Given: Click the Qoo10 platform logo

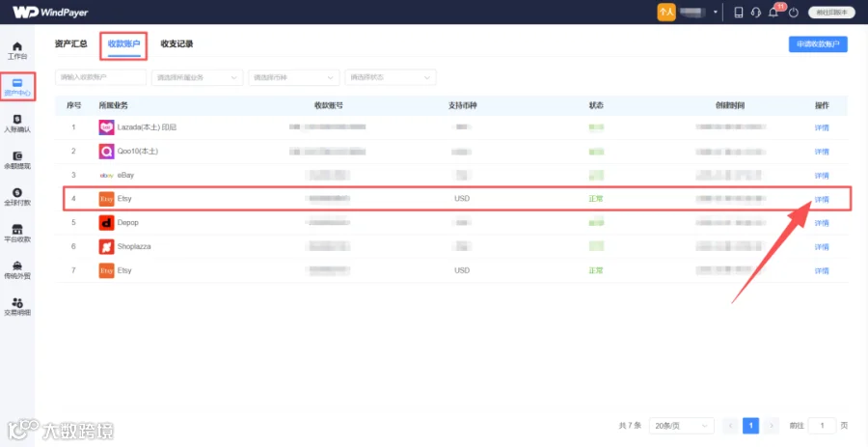Looking at the screenshot, I should point(106,152).
